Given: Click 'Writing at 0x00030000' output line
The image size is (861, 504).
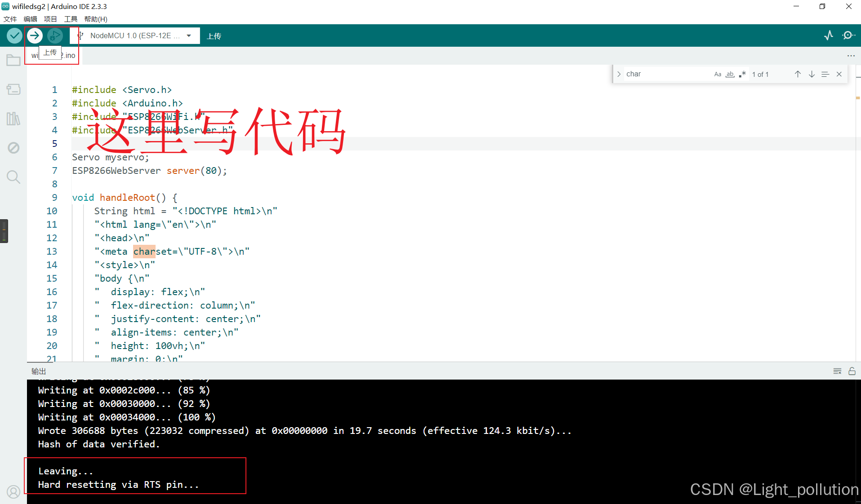Looking at the screenshot, I should click(124, 404).
